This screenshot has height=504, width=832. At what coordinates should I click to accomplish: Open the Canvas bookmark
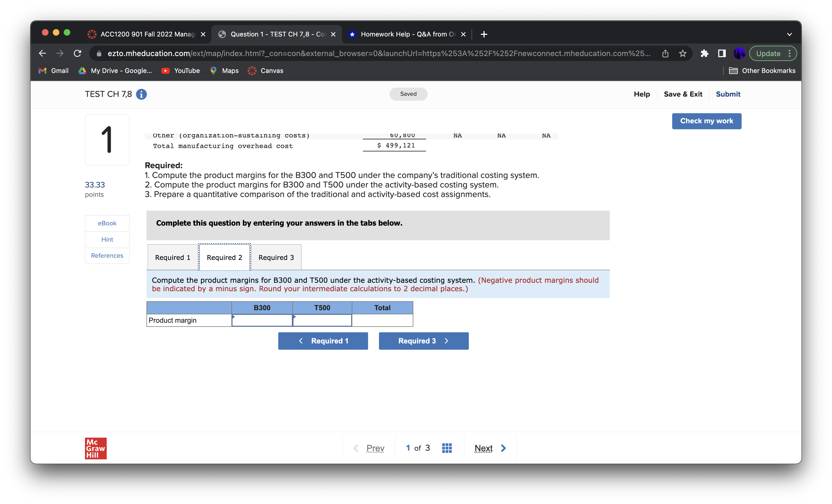pyautogui.click(x=265, y=70)
